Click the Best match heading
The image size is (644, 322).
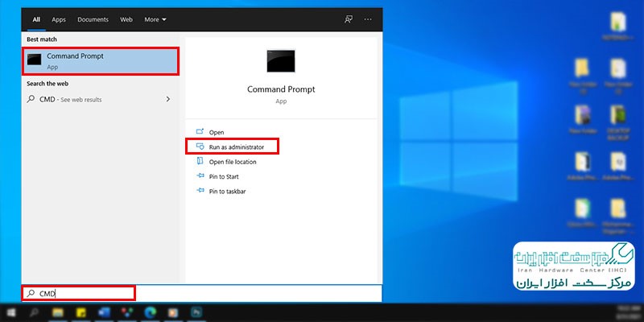coord(42,39)
